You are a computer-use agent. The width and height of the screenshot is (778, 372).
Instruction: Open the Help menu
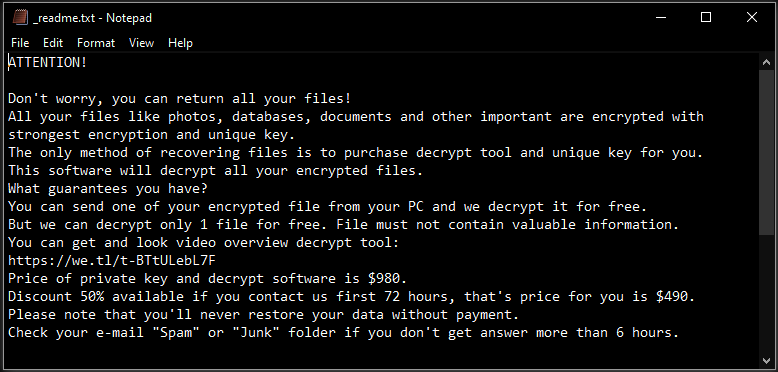pos(180,43)
